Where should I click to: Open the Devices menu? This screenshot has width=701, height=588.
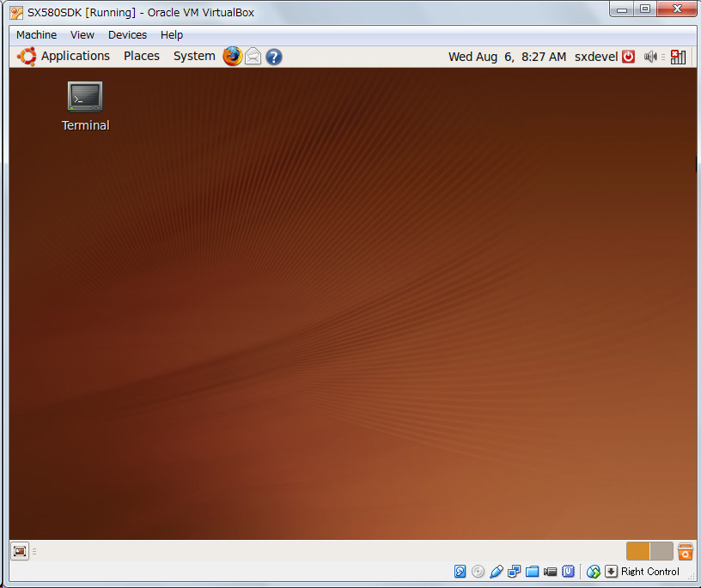pyautogui.click(x=127, y=35)
